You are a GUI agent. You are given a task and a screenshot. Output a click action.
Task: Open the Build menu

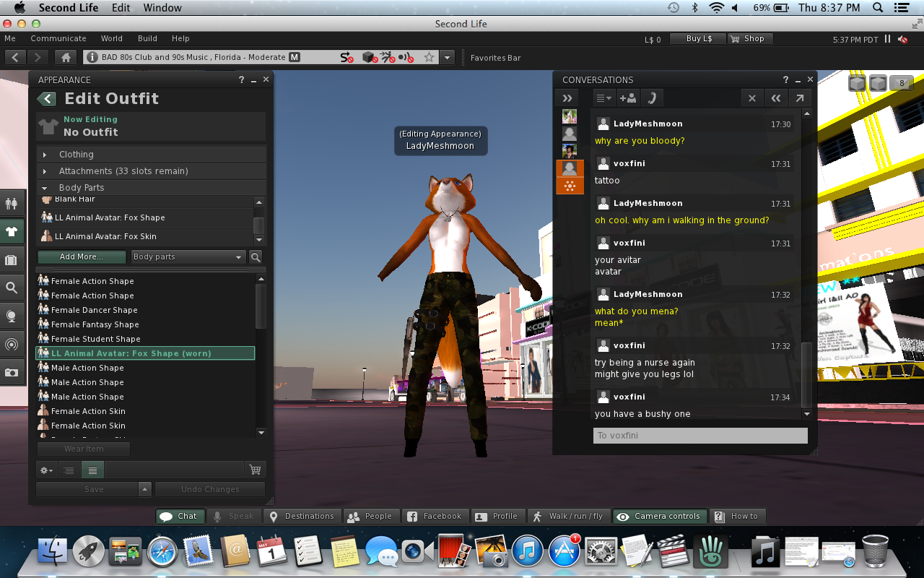[147, 39]
